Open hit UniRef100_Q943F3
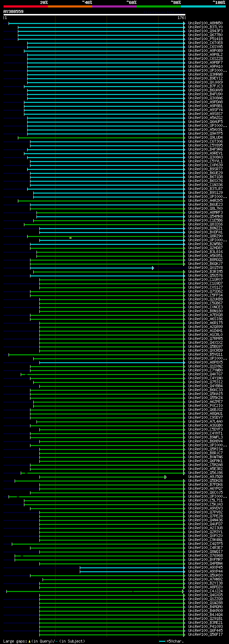Screen dimensions: 229x644 pos(205,31)
